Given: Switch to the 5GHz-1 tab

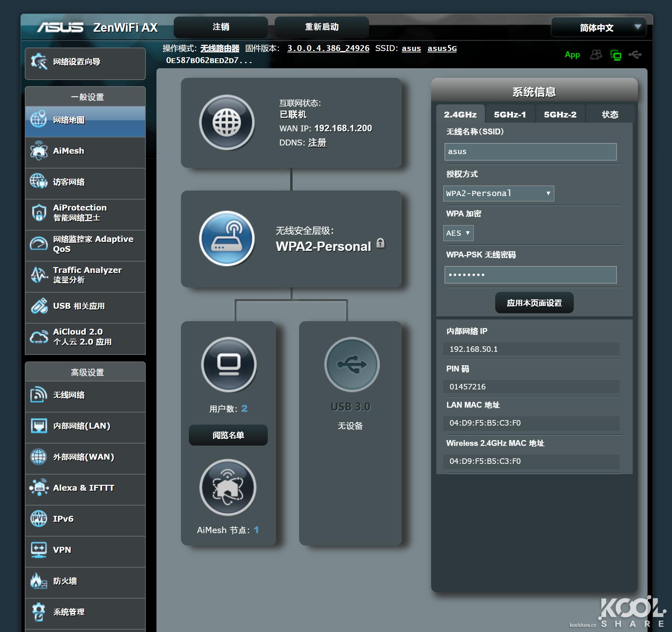Looking at the screenshot, I should click(x=510, y=114).
